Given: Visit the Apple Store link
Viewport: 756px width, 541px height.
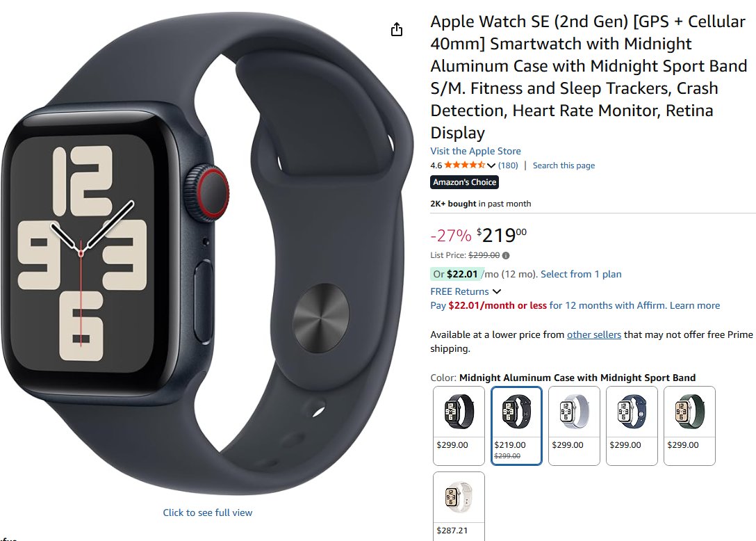Looking at the screenshot, I should [x=475, y=151].
